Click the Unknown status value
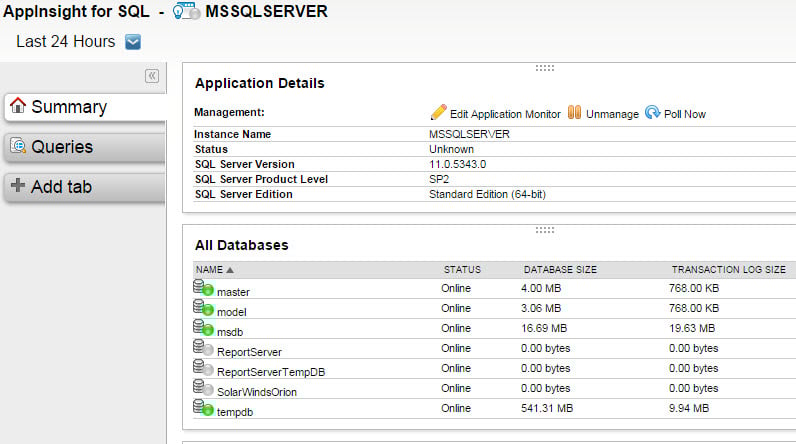This screenshot has width=796, height=444. click(451, 149)
